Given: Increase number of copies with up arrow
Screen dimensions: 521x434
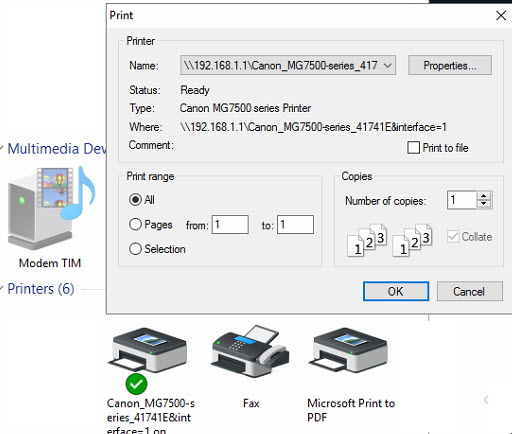Looking at the screenshot, I should tap(484, 196).
